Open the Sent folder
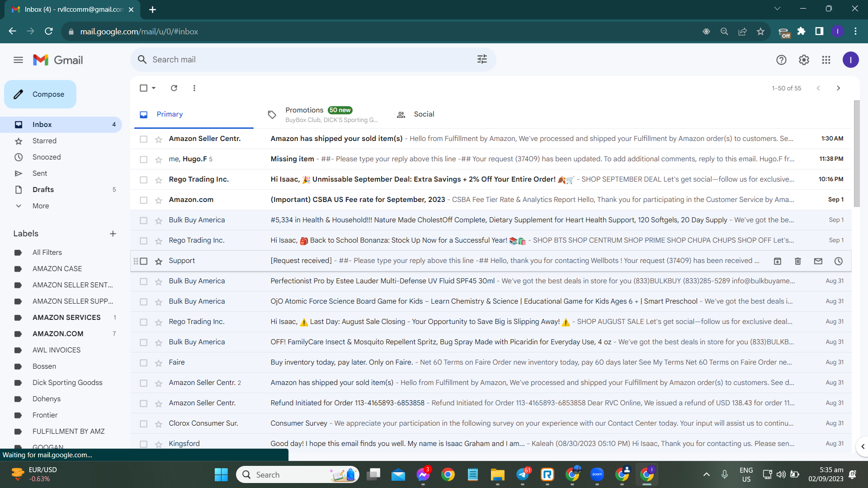 [x=40, y=174]
